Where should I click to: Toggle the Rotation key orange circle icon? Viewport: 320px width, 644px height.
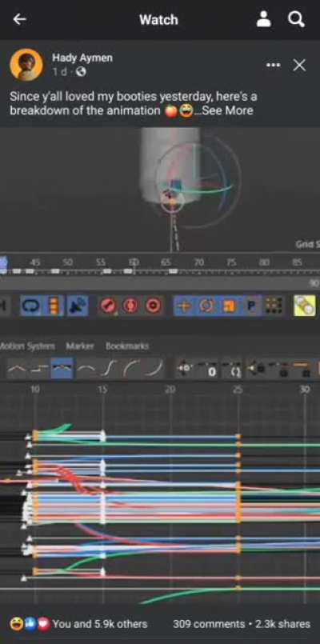coord(206,306)
